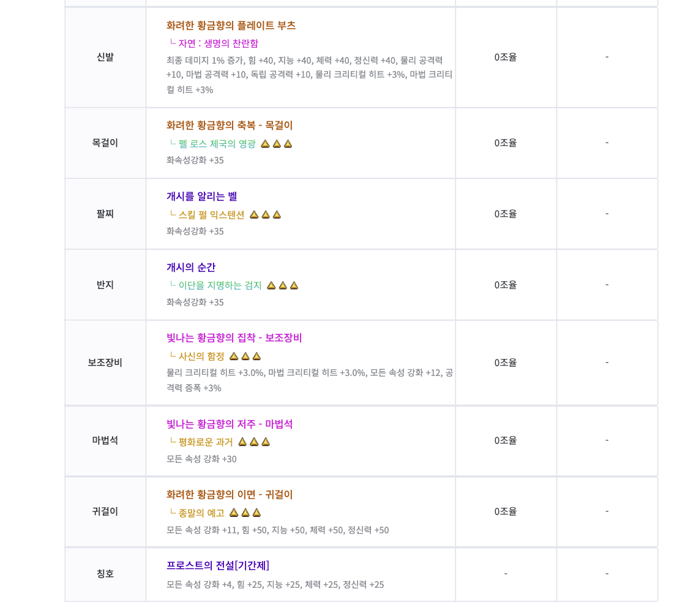Select the 보조장비 slot label cell
677x616 pixels.
click(x=105, y=362)
